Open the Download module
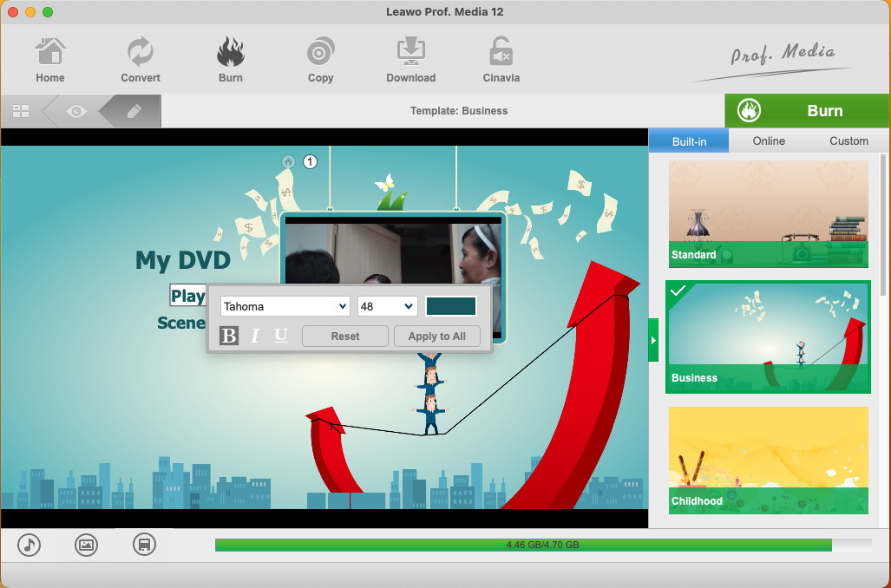 [x=410, y=53]
